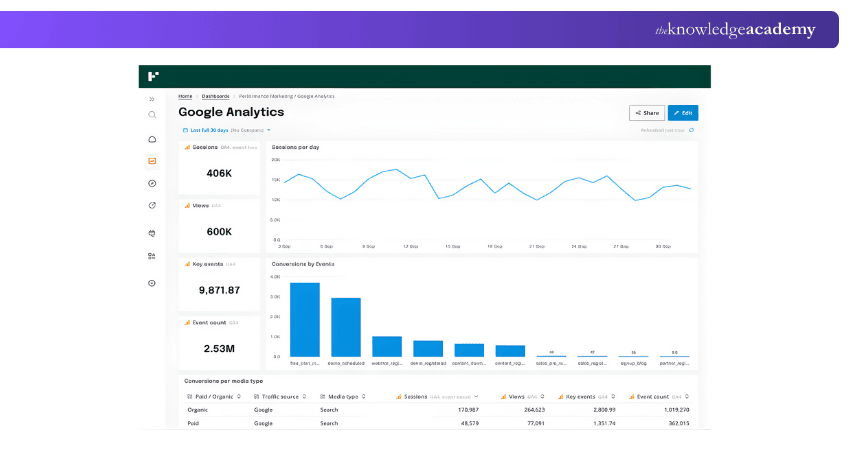850x450 pixels.
Task: Click the Sessions column Google Analytics icon
Action: pyautogui.click(x=398, y=397)
